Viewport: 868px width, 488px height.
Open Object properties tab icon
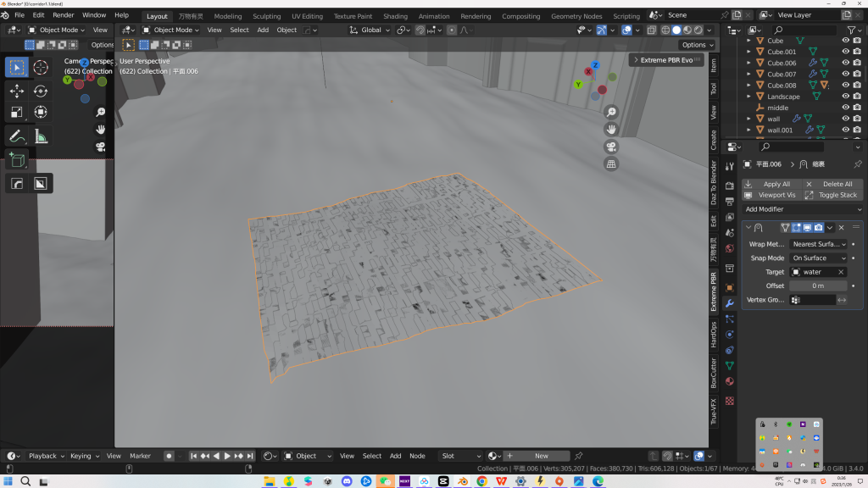tap(730, 288)
